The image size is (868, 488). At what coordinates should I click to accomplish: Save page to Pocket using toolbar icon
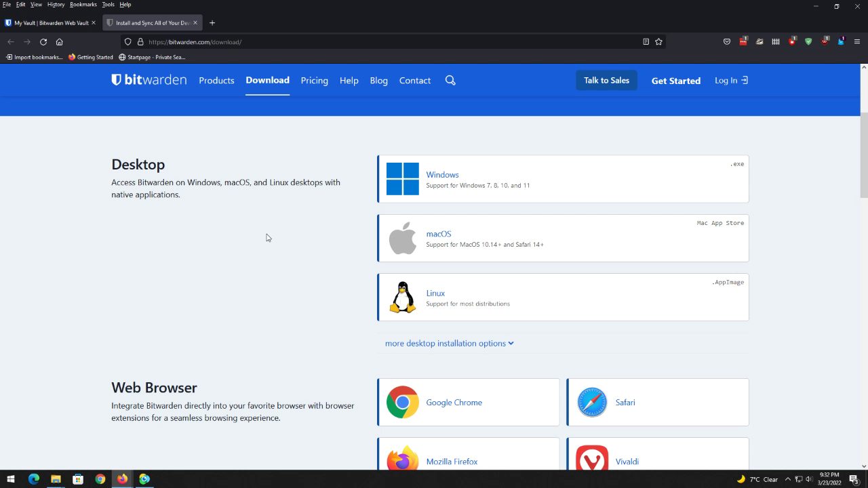pos(727,42)
